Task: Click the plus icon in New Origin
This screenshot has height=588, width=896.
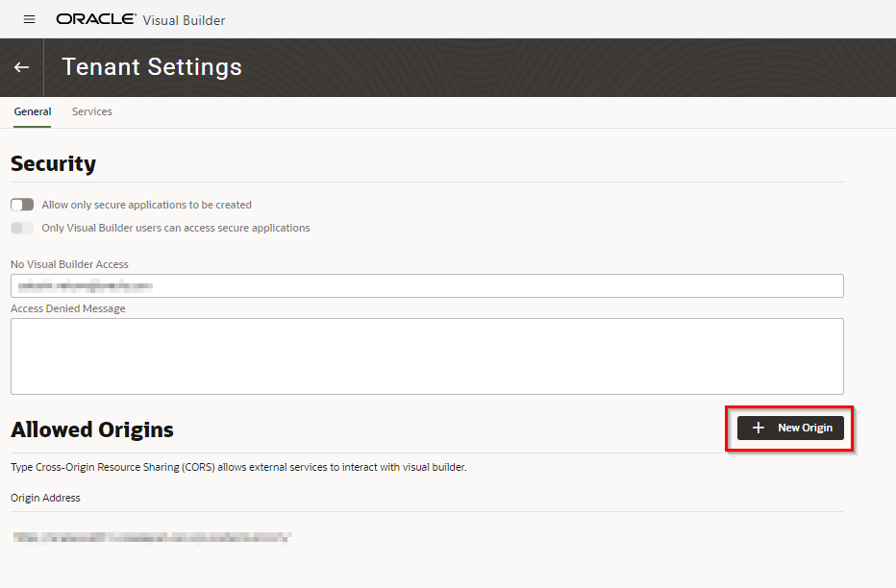Action: 759,428
